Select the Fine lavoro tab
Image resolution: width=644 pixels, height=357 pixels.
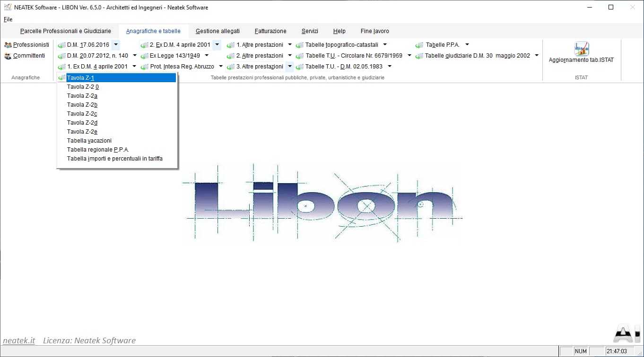[374, 31]
